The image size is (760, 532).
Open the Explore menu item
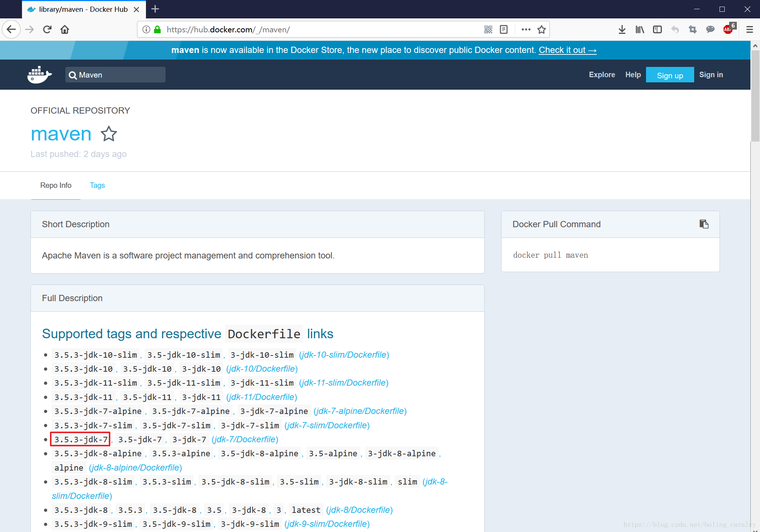[x=602, y=75]
